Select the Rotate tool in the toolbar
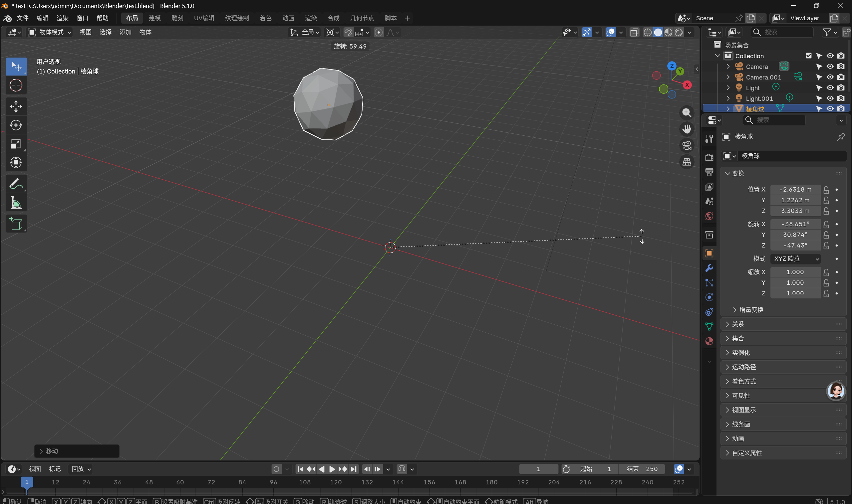 coord(16,125)
